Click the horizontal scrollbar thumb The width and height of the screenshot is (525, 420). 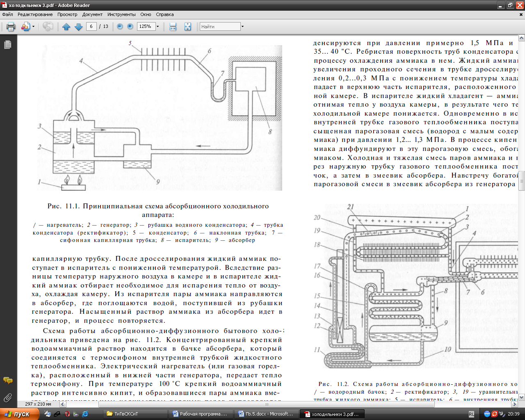pos(267,404)
